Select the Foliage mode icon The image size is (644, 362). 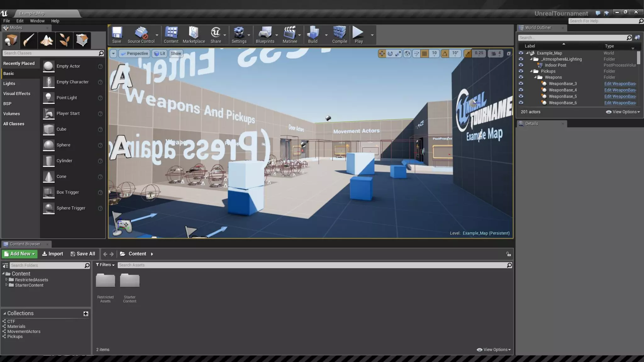tap(64, 40)
